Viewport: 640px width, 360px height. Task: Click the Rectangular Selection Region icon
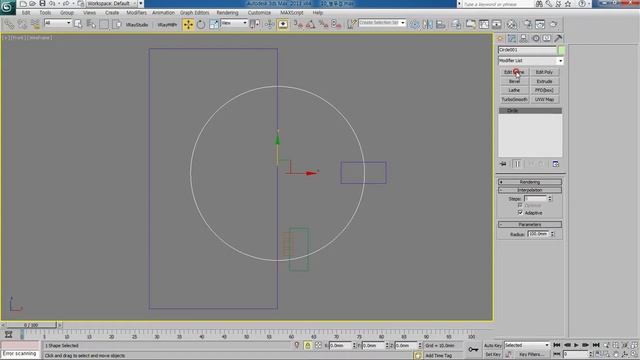click(x=104, y=24)
